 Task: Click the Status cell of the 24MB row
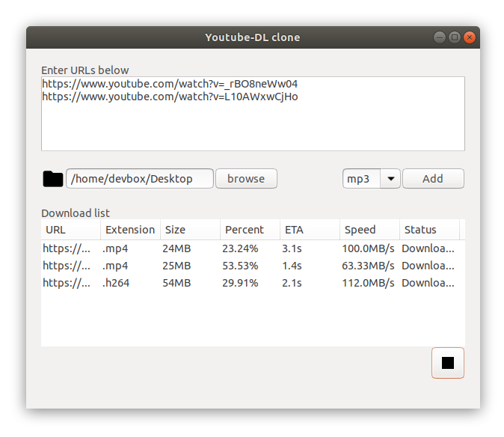(x=428, y=248)
